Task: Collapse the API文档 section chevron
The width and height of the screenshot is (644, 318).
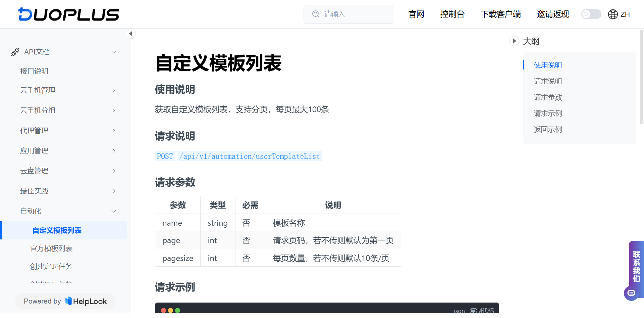Action: [x=114, y=52]
